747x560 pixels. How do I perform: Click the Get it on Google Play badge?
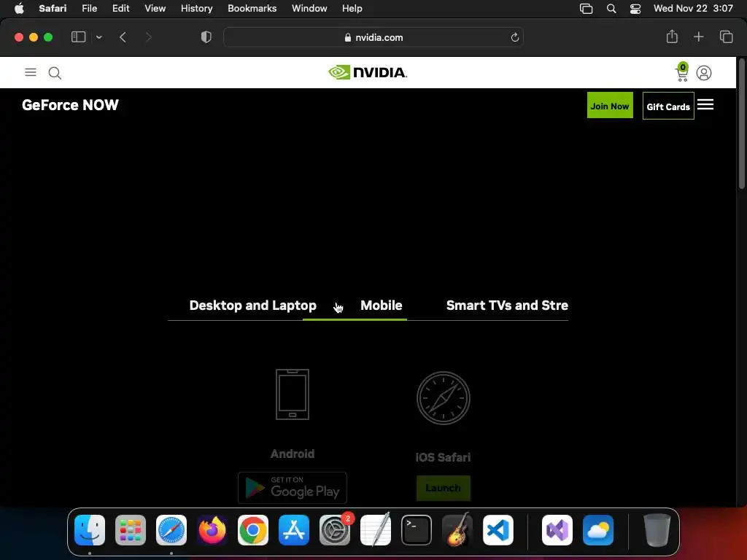click(x=293, y=488)
